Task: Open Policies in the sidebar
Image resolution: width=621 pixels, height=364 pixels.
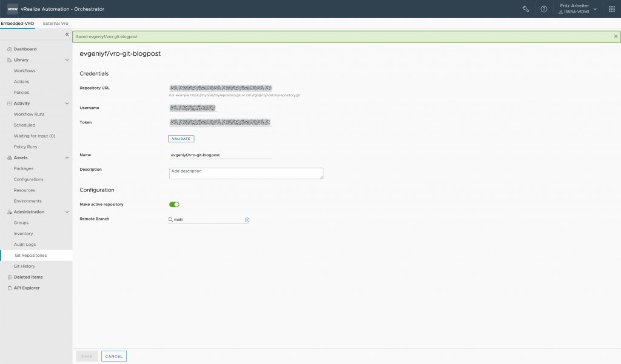Action: point(21,93)
